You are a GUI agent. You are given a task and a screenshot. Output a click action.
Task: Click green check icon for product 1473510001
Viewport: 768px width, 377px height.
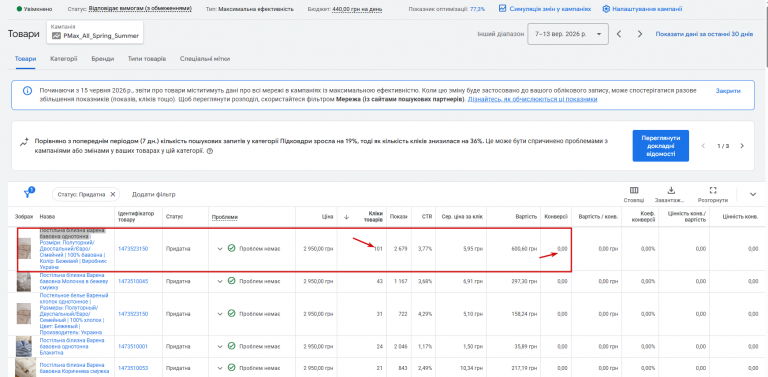pos(232,347)
